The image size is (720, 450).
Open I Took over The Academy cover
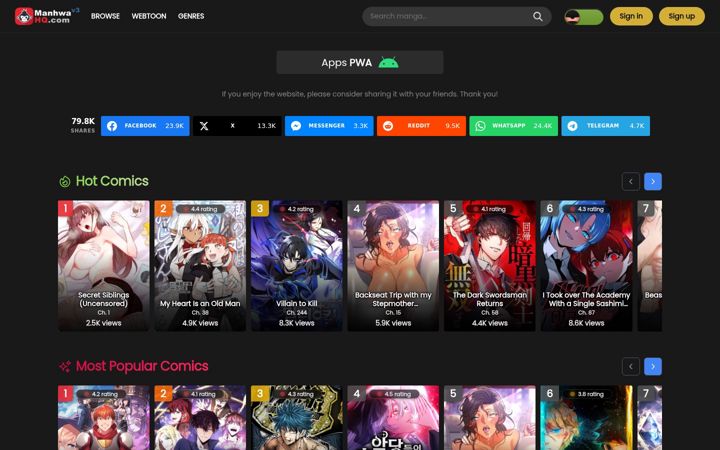point(586,265)
